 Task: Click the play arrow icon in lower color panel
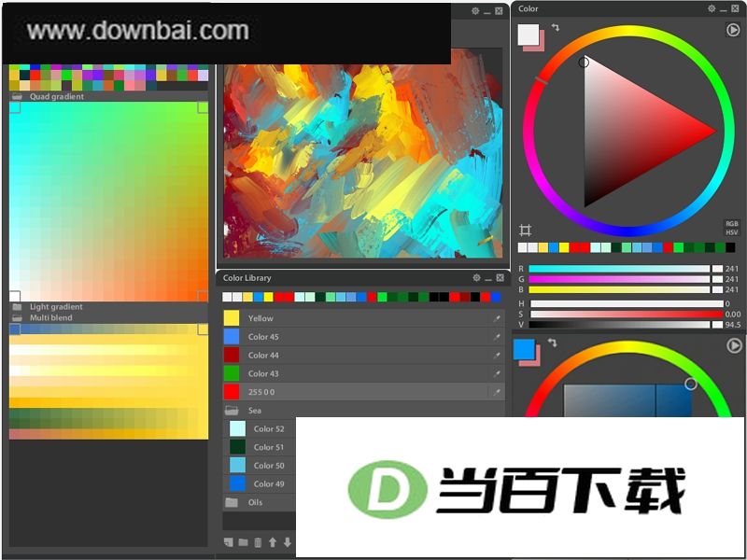point(734,345)
